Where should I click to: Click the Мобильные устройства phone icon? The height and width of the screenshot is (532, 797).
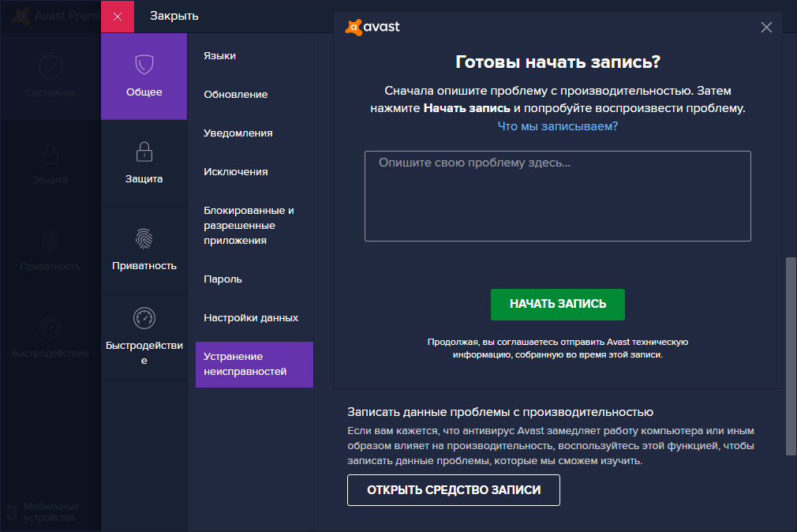tap(12, 512)
